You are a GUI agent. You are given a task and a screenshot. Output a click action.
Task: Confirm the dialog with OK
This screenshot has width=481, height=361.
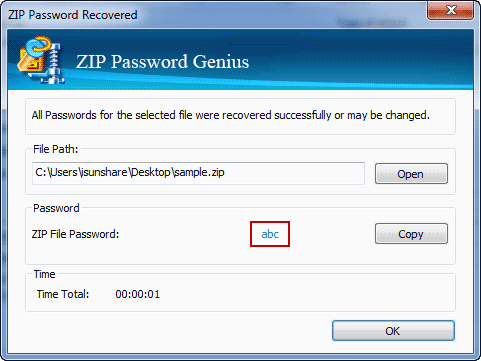393,331
